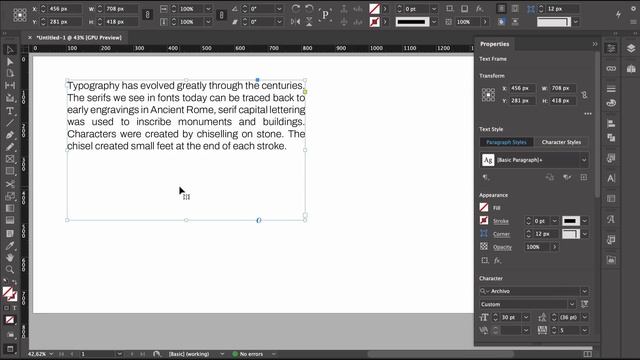Image resolution: width=640 pixels, height=360 pixels.
Task: Activate the Scissors tool
Action: tap(10, 184)
